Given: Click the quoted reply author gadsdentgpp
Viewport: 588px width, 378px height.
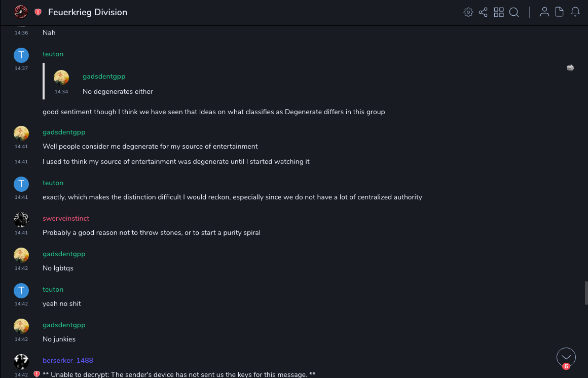Looking at the screenshot, I should (x=104, y=76).
